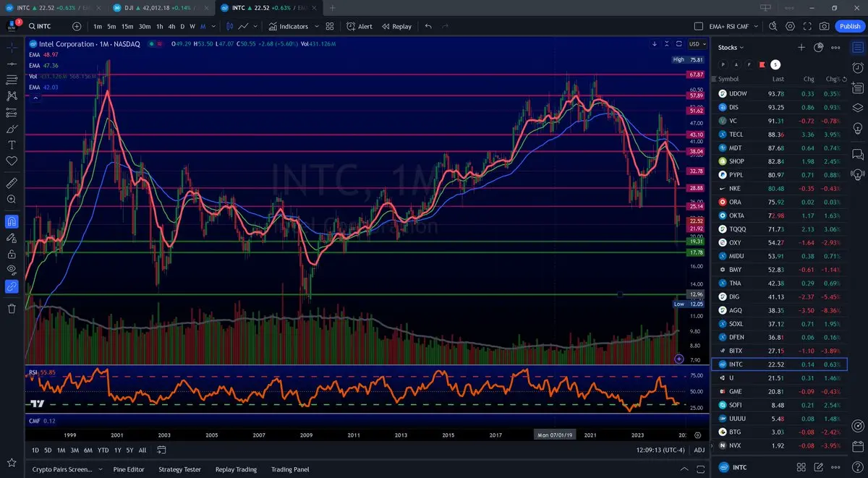Screen dimensions: 868x478
Task: Undo the last chart action
Action: pos(428,26)
